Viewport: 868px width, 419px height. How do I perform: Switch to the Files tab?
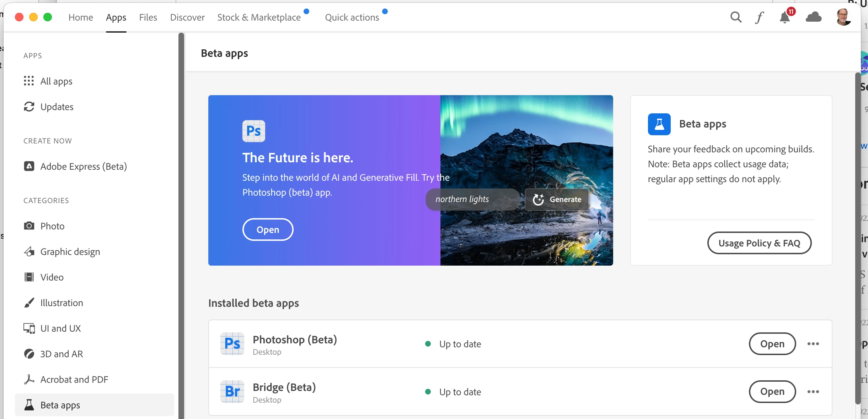[x=148, y=17]
